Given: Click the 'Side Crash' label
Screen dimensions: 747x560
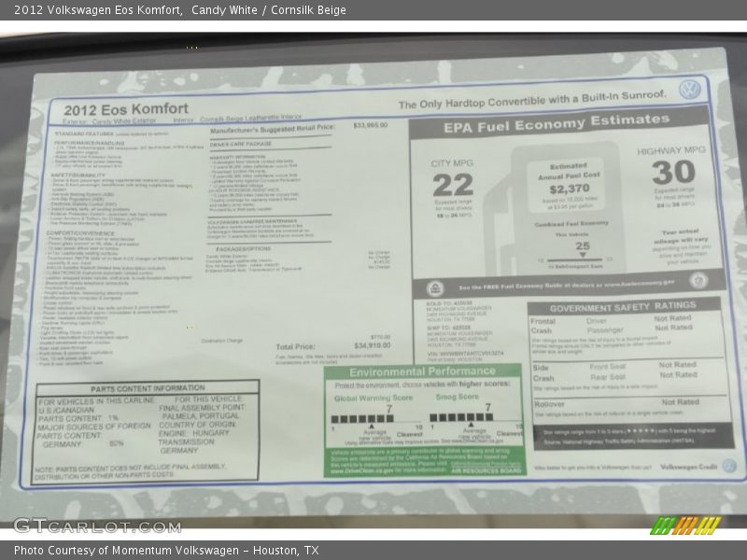Looking at the screenshot, I should pos(543,372).
